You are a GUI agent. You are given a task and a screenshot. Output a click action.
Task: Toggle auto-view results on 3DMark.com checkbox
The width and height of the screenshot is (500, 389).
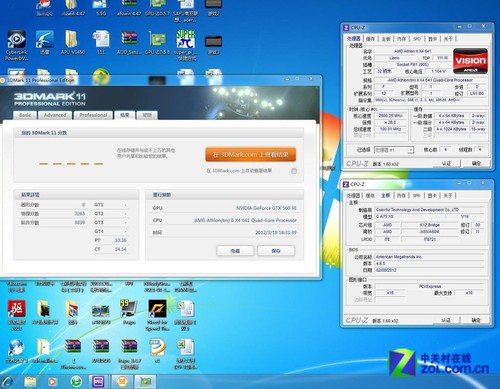tap(294, 171)
